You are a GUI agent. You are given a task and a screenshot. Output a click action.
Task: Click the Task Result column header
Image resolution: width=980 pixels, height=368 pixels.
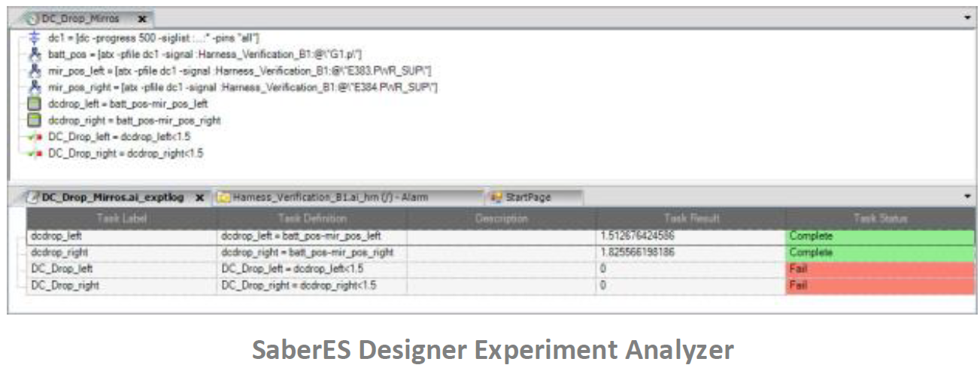tap(691, 219)
